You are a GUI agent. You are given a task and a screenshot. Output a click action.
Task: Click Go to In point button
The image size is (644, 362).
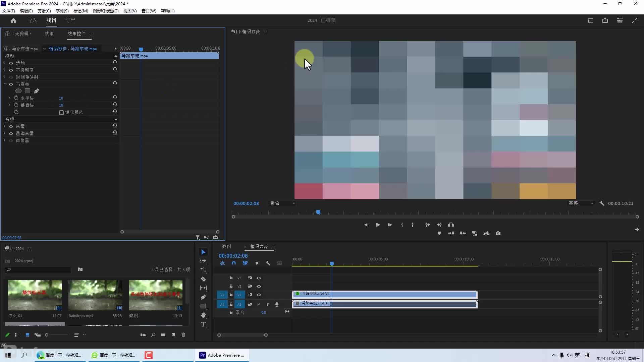428,225
